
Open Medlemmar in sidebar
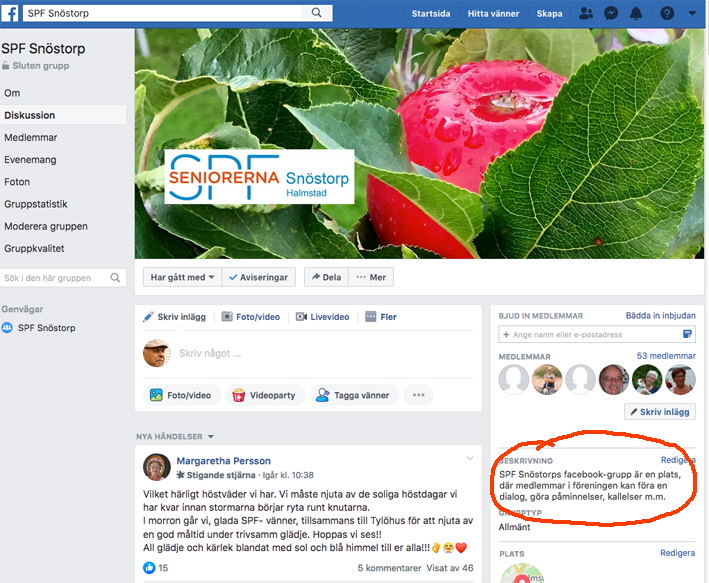31,137
